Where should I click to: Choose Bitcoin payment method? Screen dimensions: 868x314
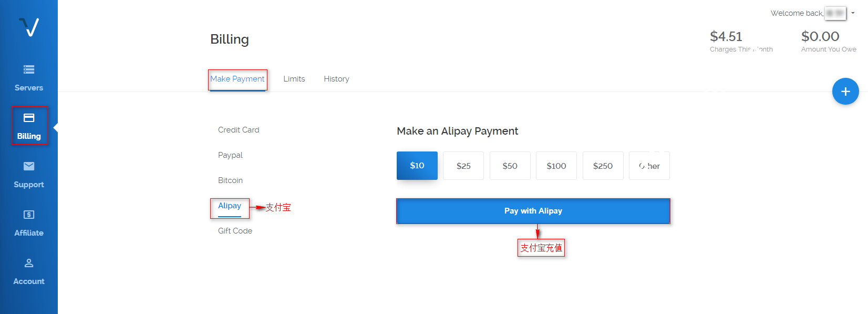click(x=230, y=180)
